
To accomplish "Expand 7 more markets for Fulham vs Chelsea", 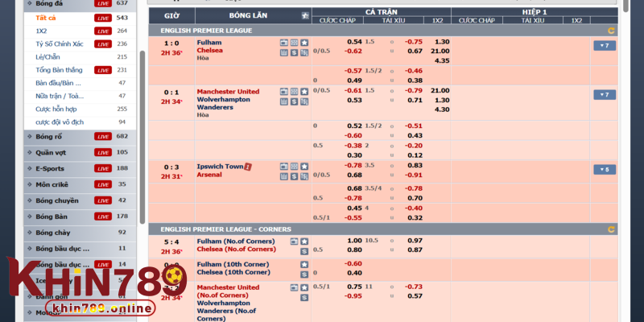I will [605, 46].
